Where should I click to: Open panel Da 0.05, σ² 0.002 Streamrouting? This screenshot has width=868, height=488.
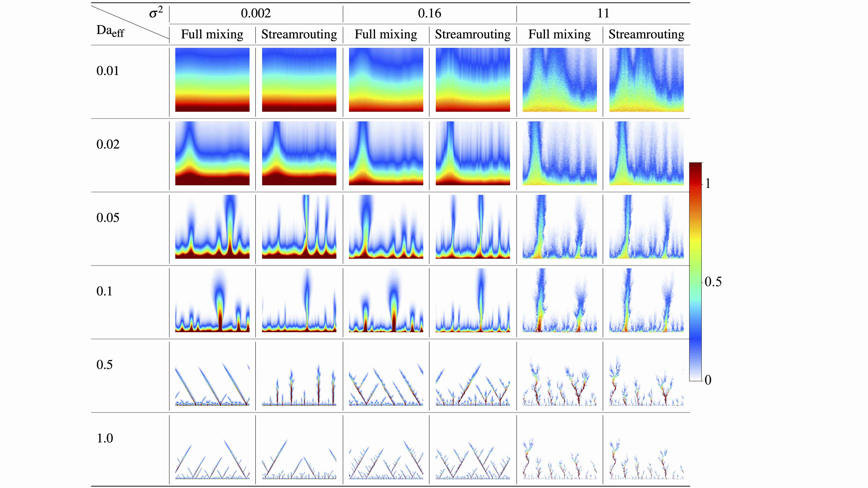[299, 227]
